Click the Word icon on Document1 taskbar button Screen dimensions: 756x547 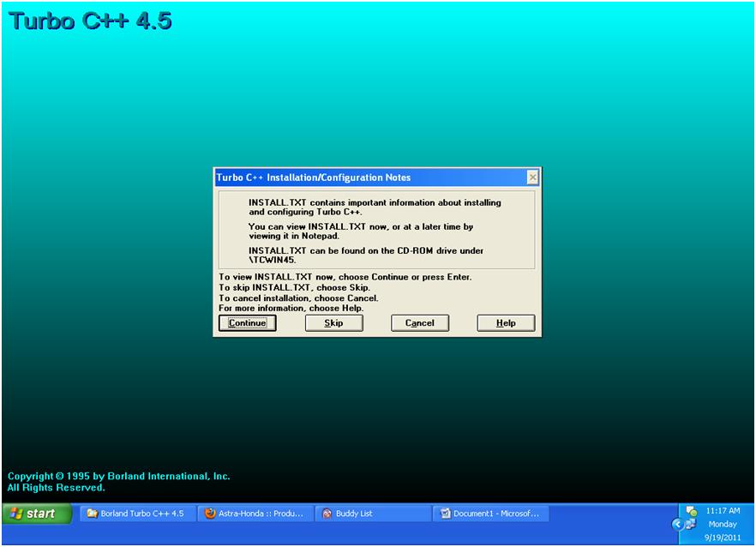tap(445, 513)
